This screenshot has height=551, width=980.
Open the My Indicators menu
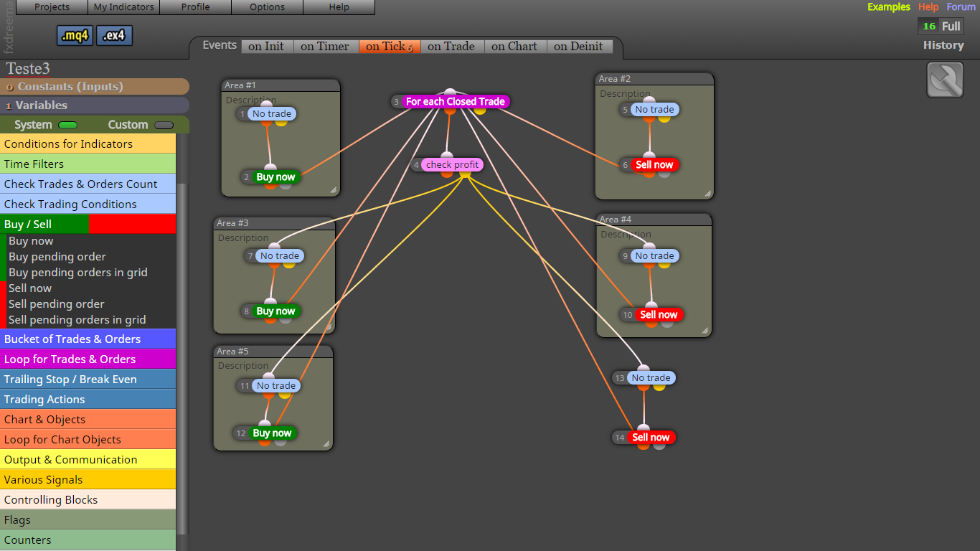pos(123,7)
